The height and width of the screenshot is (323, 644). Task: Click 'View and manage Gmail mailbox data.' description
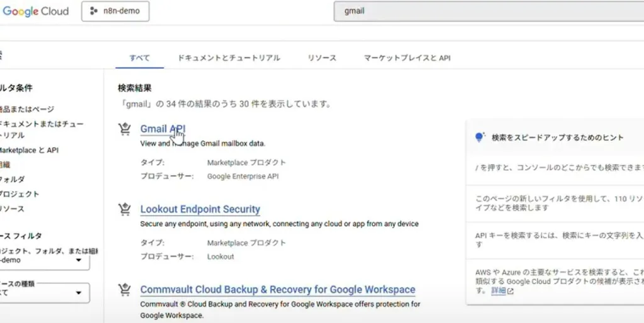(203, 144)
